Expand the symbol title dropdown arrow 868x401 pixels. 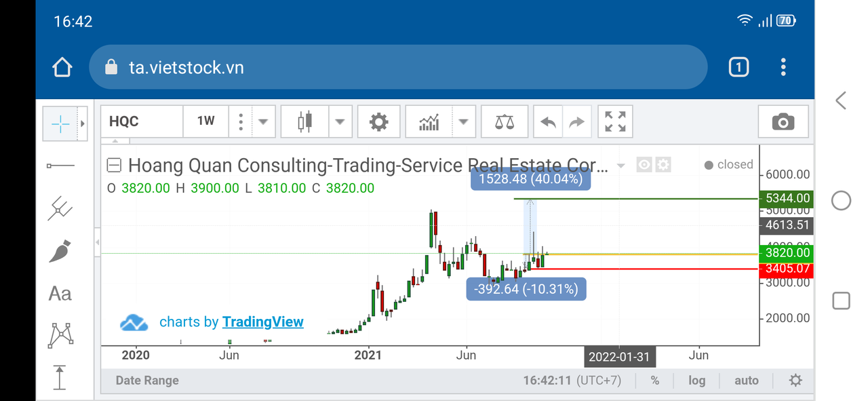click(x=620, y=166)
